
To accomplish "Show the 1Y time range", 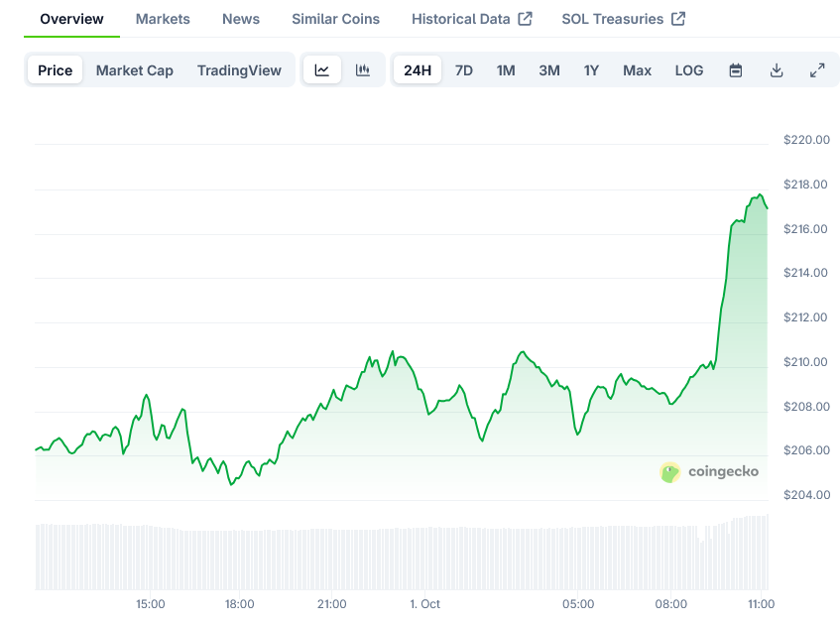I will click(x=591, y=70).
